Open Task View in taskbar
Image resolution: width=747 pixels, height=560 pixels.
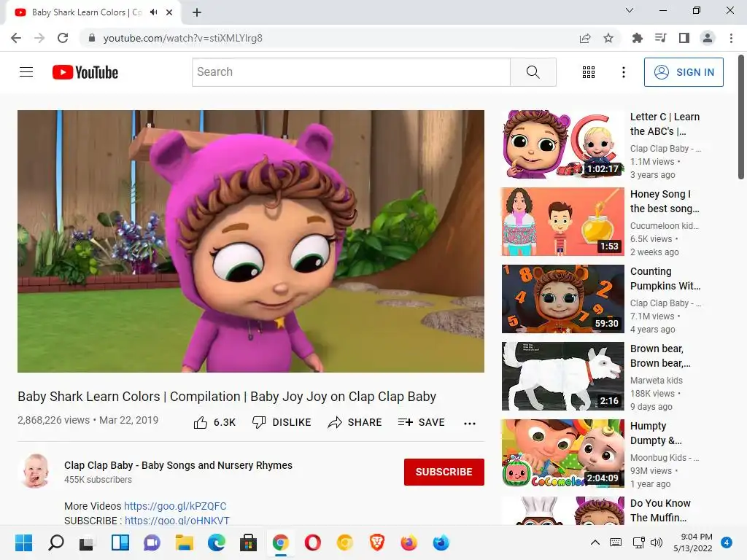(x=87, y=542)
